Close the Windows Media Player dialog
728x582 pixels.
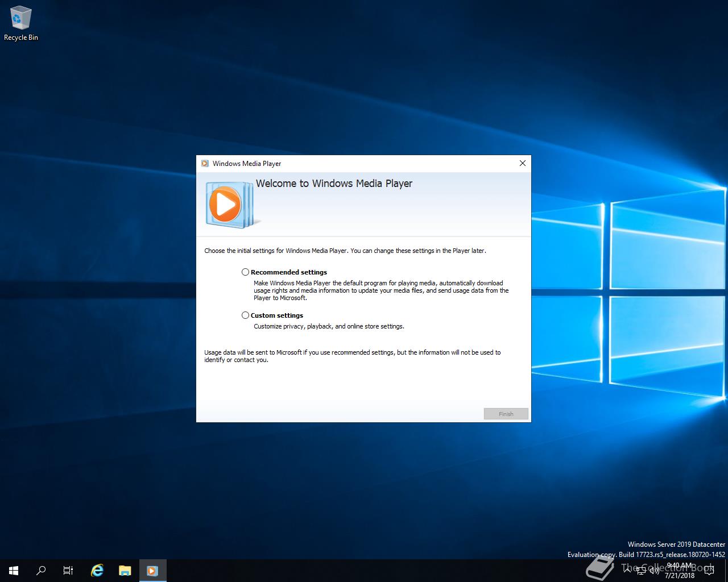(x=523, y=163)
